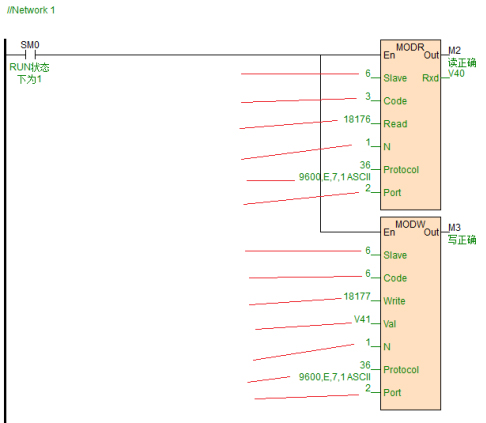This screenshot has height=423, width=486.
Task: Select the V40 Rxd output address
Action: tap(456, 73)
